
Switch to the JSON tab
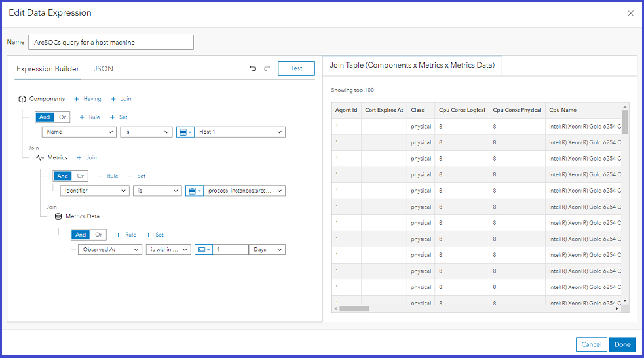click(103, 69)
